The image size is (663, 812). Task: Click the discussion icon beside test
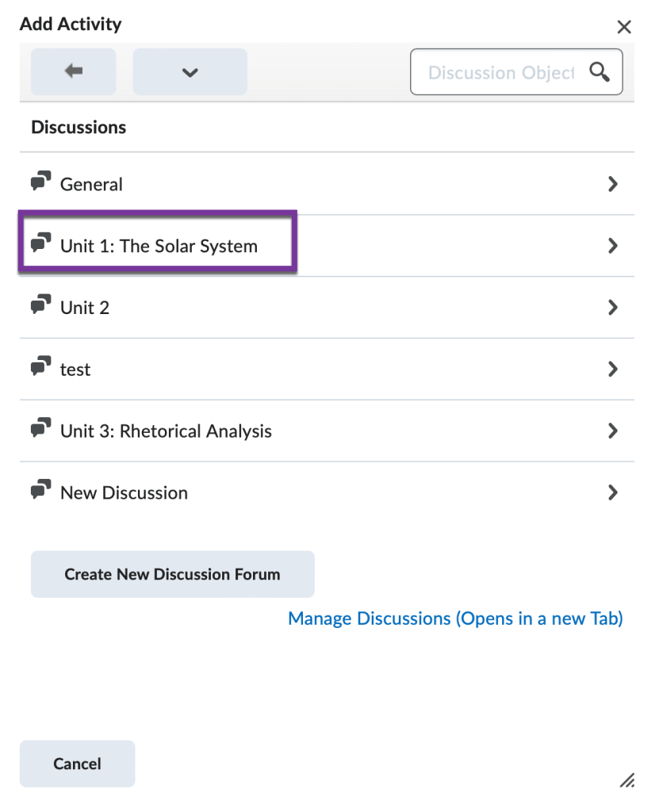40,366
